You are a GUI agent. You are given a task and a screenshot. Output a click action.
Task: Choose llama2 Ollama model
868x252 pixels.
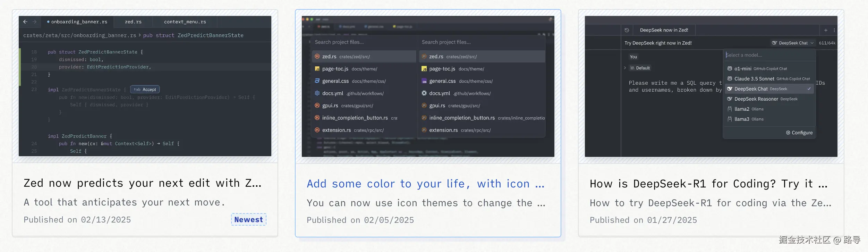pyautogui.click(x=769, y=109)
